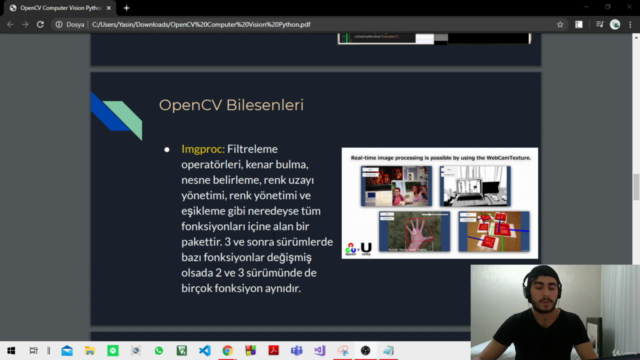The width and height of the screenshot is (640, 360).
Task: Click the yellow 'Imgproc:' label
Action: pos(203,149)
